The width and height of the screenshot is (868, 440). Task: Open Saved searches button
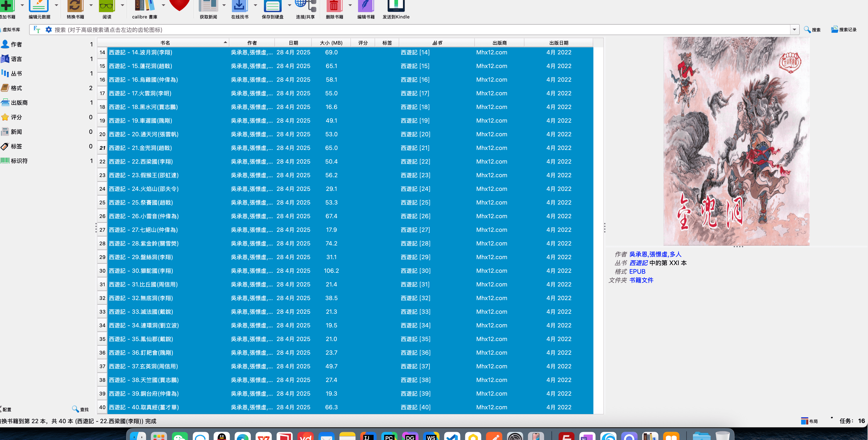(x=843, y=30)
